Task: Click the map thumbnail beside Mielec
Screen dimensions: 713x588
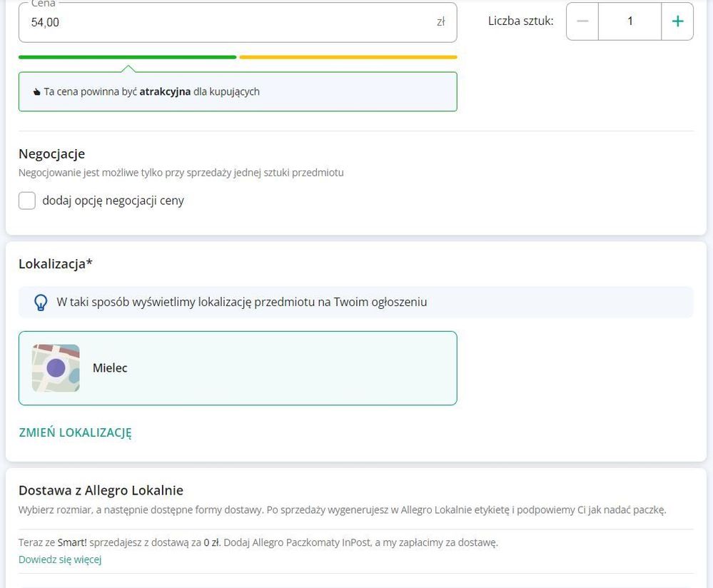Action: [x=56, y=368]
